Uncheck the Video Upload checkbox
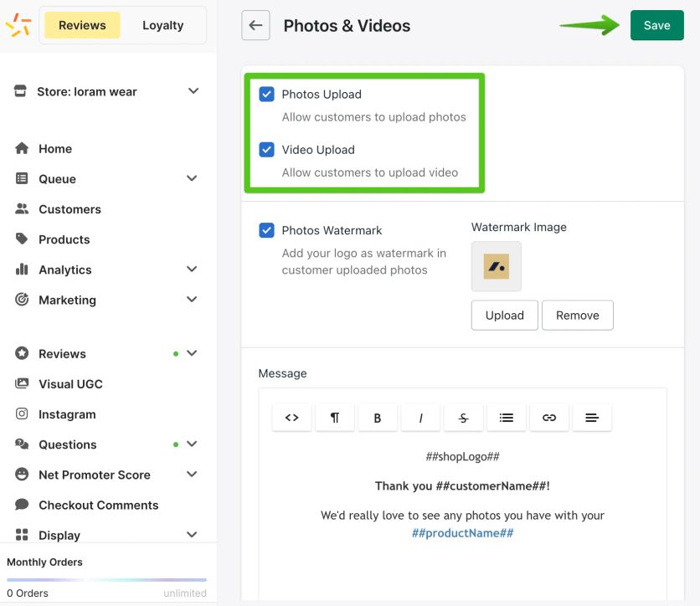 coord(266,150)
